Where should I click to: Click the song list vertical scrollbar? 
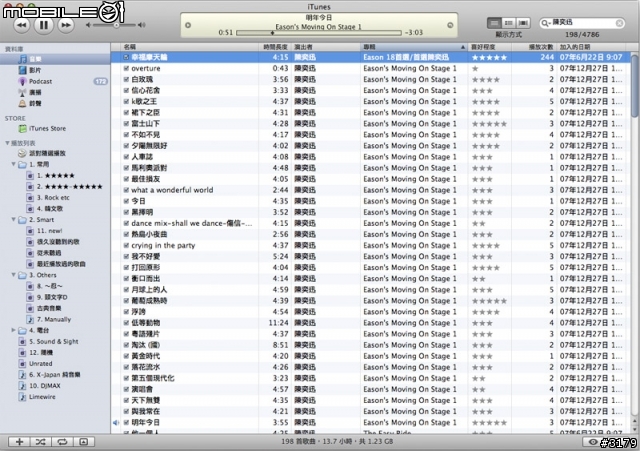click(x=635, y=88)
